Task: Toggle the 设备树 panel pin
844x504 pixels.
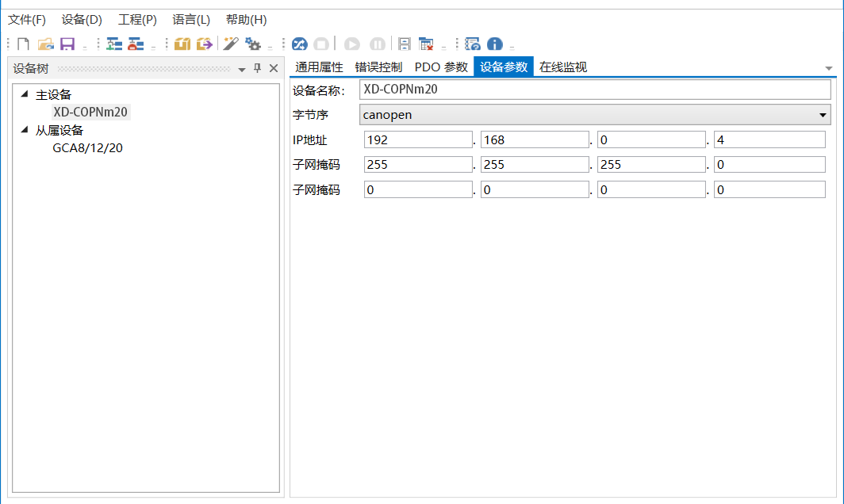Action: click(x=256, y=68)
